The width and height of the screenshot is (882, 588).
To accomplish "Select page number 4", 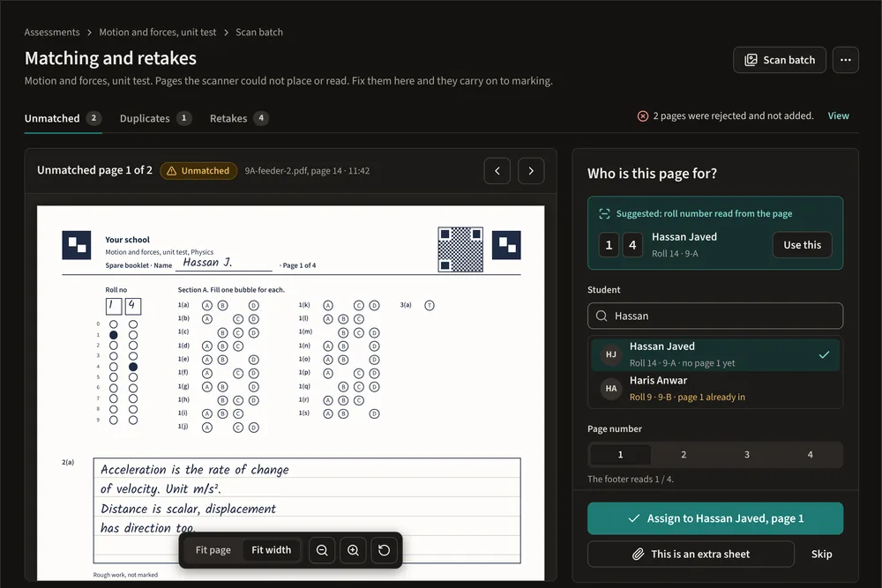I will pyautogui.click(x=810, y=455).
